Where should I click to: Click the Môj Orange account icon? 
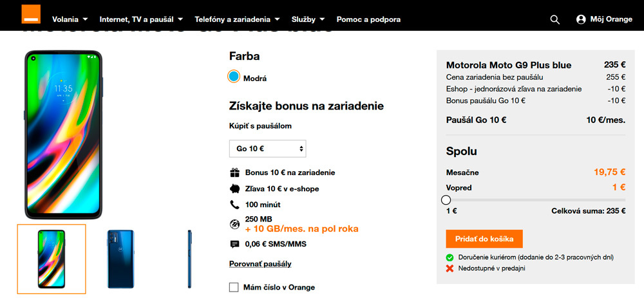(581, 19)
